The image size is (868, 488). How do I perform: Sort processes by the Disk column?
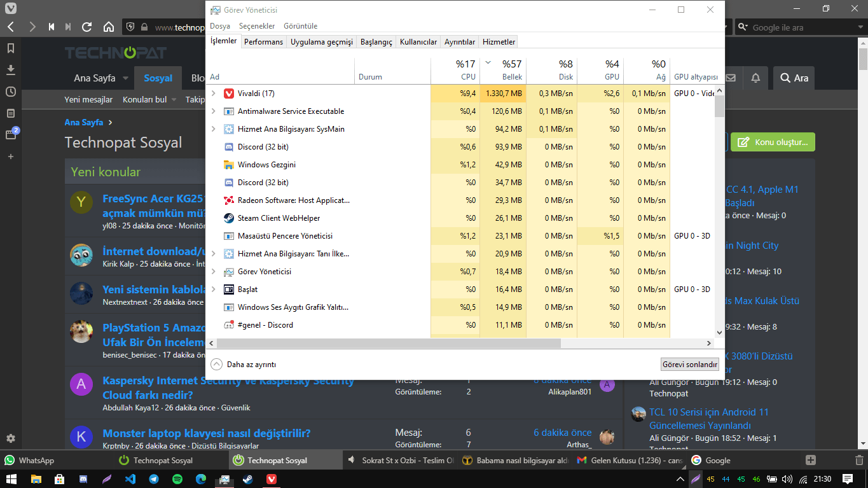pyautogui.click(x=551, y=70)
